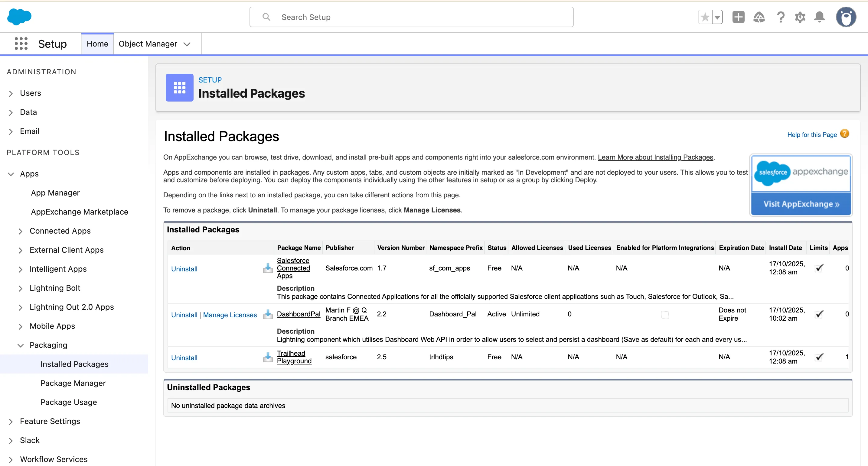This screenshot has width=868, height=466.
Task: Click the Setup gear icon
Action: (800, 17)
